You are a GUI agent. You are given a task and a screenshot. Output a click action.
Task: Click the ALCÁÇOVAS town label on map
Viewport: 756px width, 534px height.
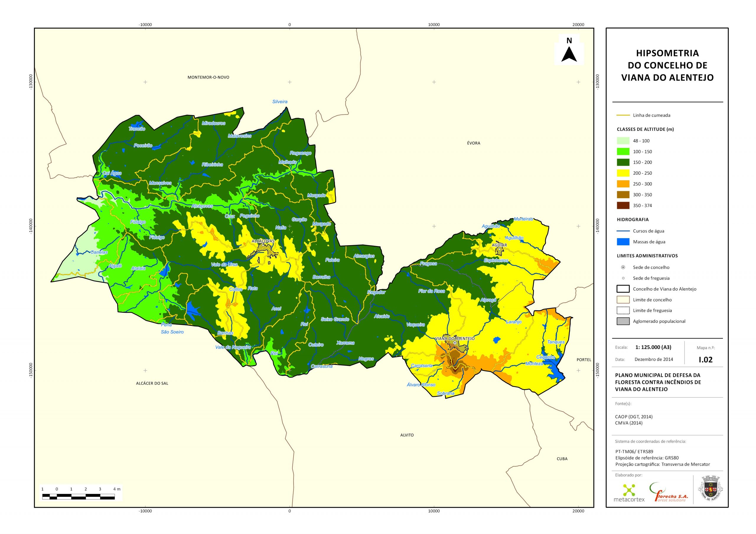pyautogui.click(x=263, y=241)
